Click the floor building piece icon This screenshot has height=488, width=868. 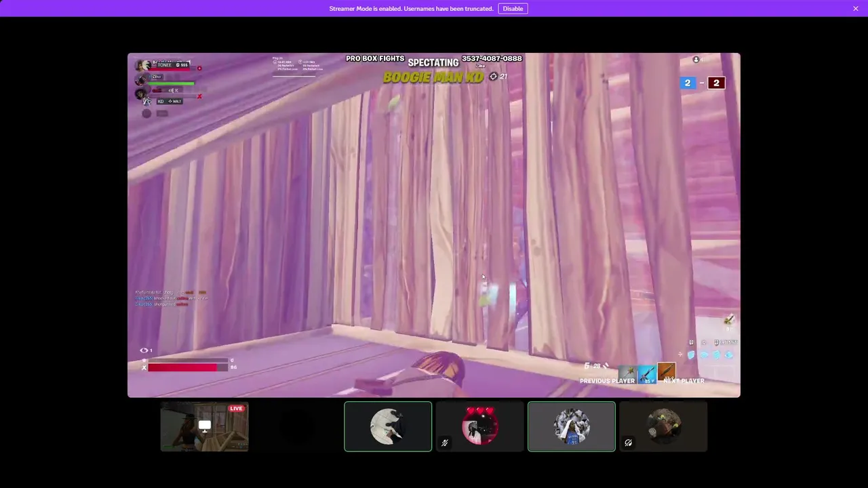click(x=704, y=354)
